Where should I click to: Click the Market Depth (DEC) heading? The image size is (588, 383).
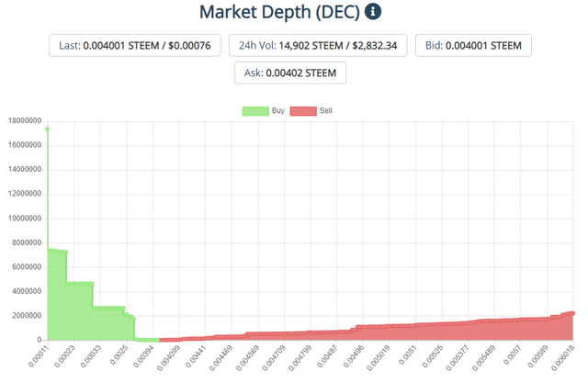[279, 12]
